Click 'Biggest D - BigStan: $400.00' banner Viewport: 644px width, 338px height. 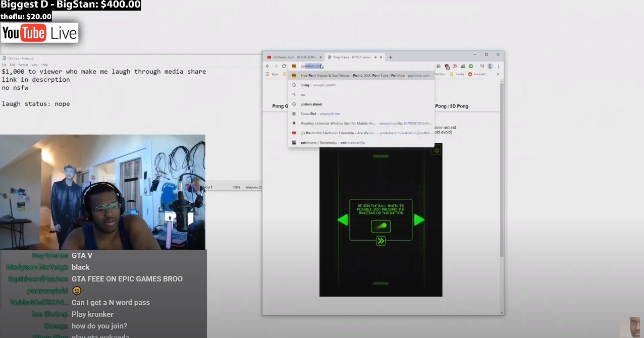(70, 6)
